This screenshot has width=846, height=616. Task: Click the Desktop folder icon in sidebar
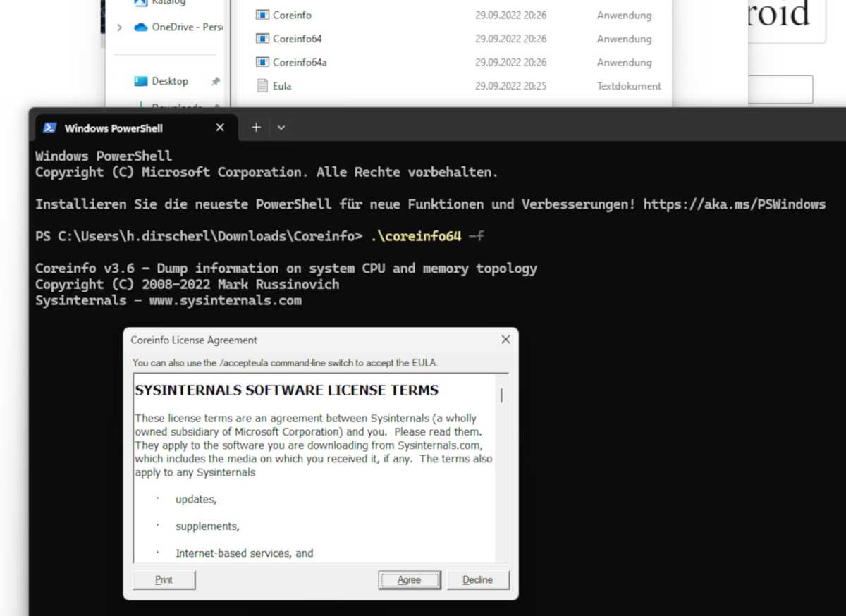point(140,81)
